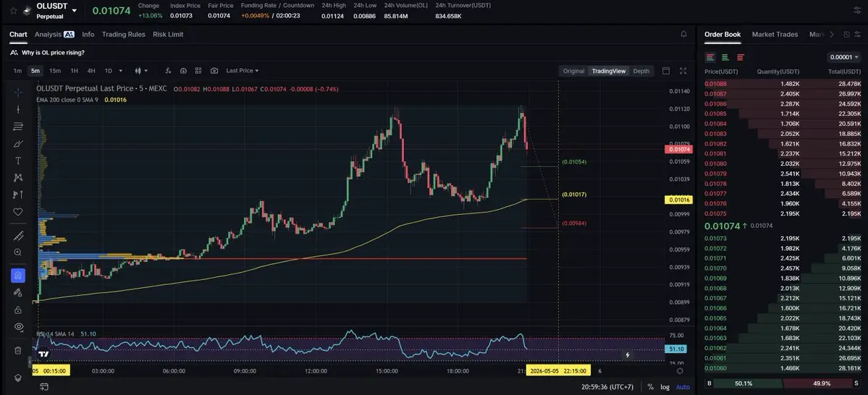This screenshot has height=395, width=868.
Task: Open the 0.00001 price grouping dropdown
Action: pyautogui.click(x=843, y=57)
